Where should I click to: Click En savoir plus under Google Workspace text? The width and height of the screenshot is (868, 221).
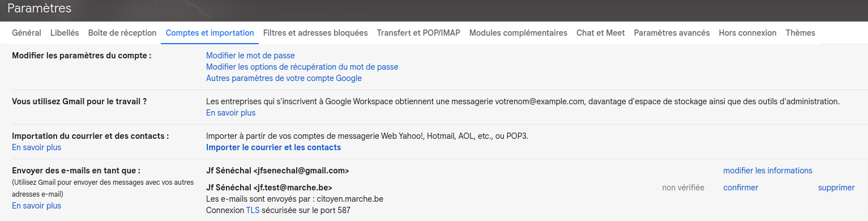click(x=231, y=113)
